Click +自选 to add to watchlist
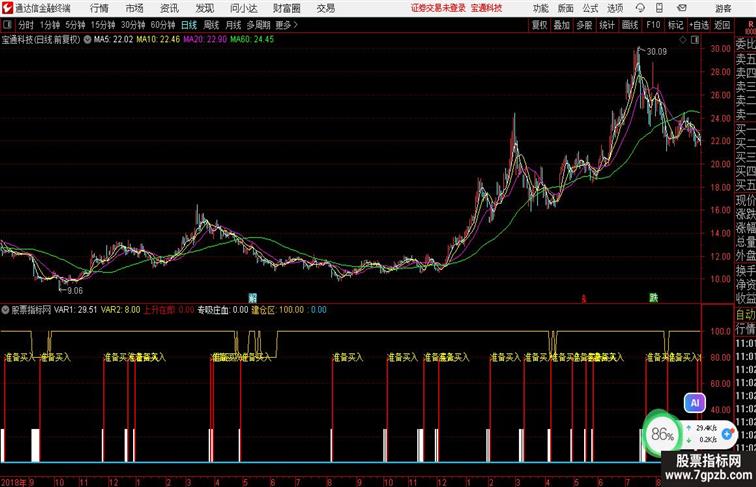The height and width of the screenshot is (487, 756). pyautogui.click(x=699, y=25)
